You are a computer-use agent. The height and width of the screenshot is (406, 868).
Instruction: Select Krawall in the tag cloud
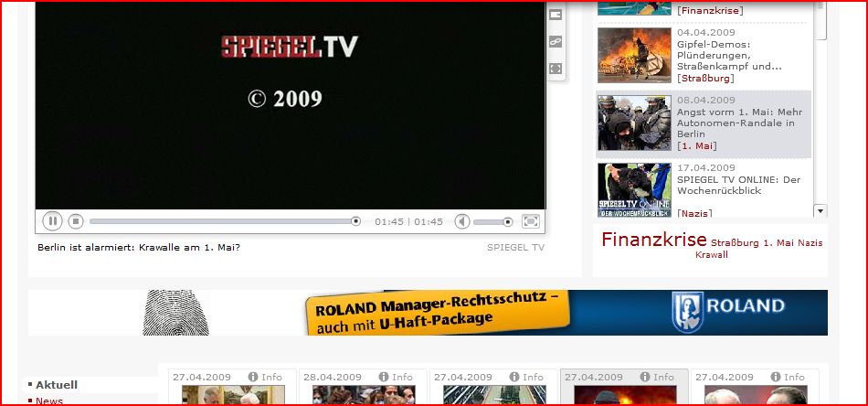coord(712,255)
